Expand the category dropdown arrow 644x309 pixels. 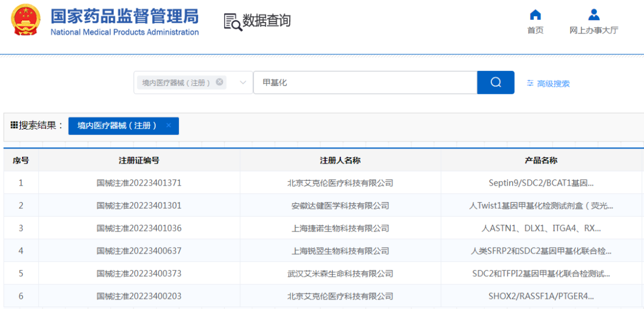[243, 83]
